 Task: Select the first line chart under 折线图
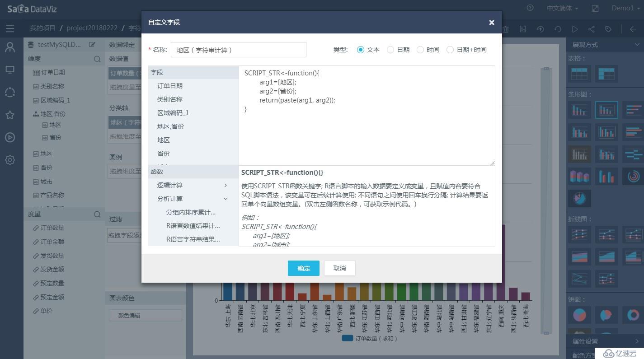click(580, 234)
